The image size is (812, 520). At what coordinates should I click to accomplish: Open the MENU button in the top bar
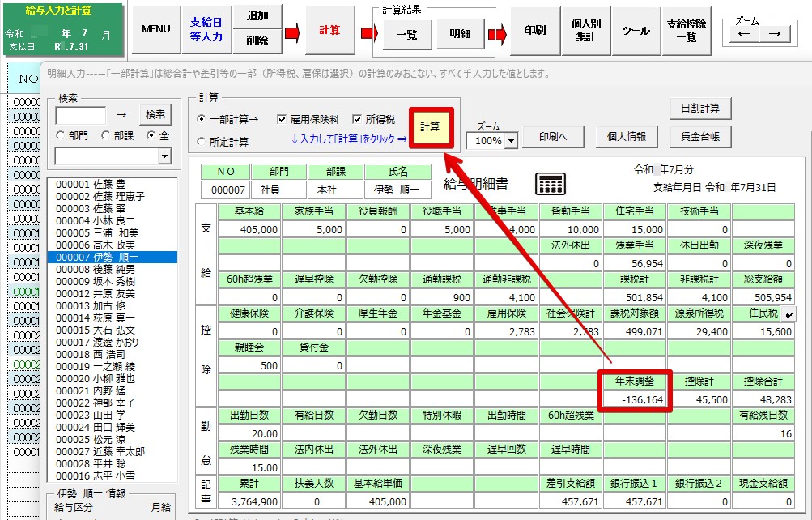point(155,29)
